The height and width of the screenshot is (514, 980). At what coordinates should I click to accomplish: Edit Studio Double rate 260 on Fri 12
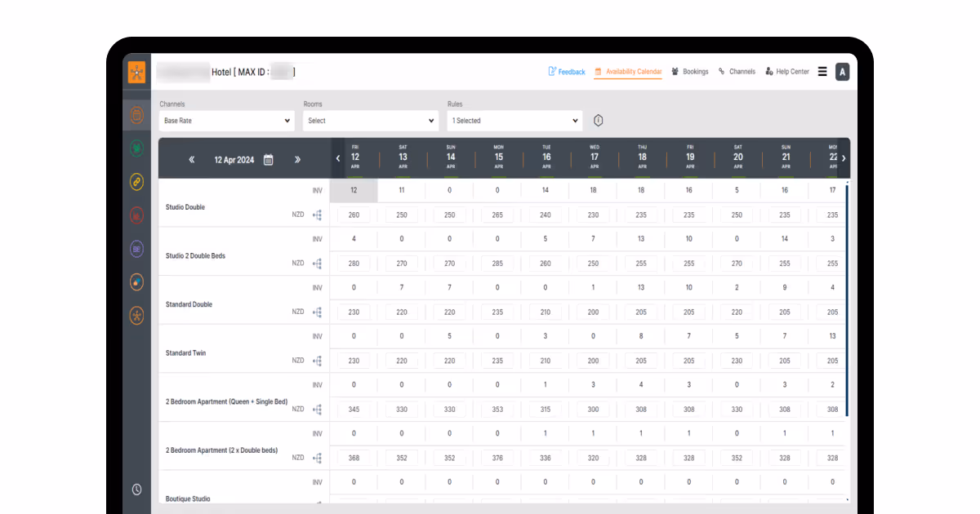(354, 215)
